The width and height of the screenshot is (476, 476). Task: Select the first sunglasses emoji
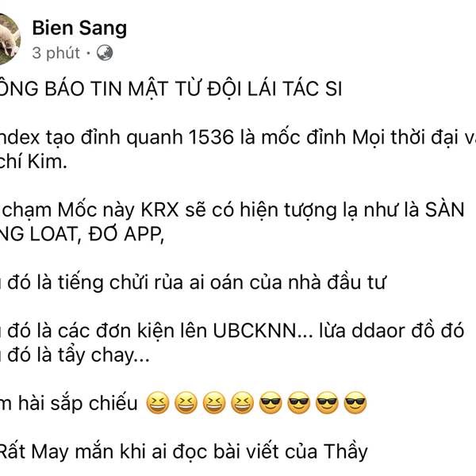click(x=271, y=403)
